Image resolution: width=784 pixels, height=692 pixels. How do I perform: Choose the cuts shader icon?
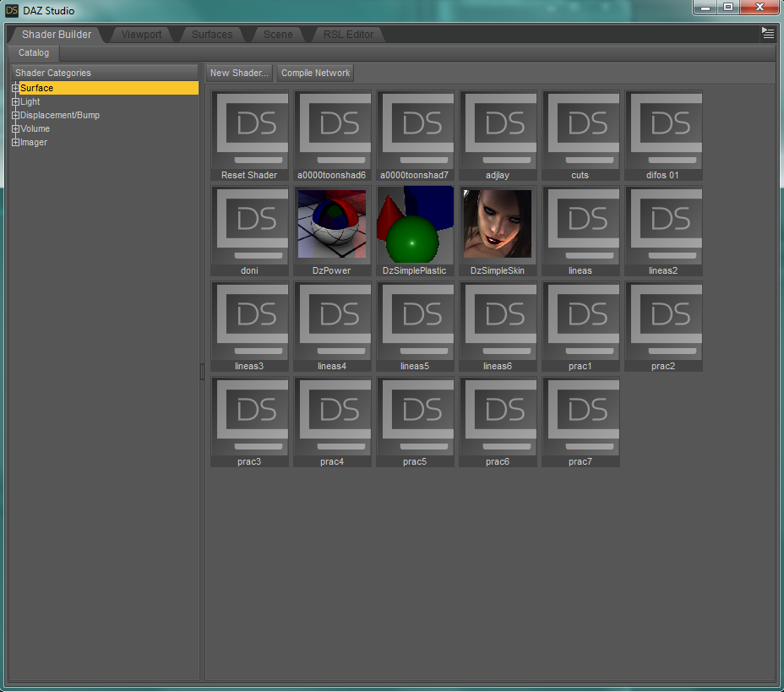580,135
